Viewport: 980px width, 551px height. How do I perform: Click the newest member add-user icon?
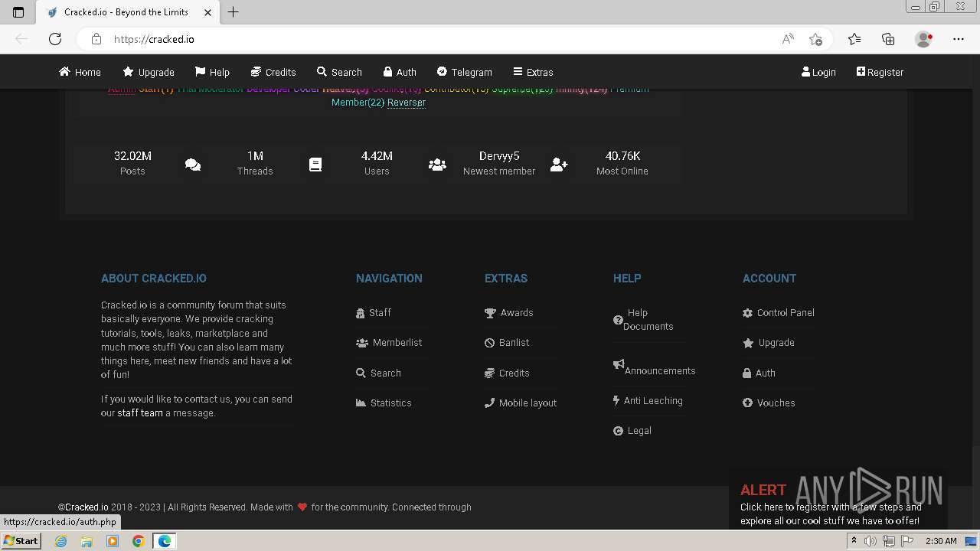(x=559, y=165)
